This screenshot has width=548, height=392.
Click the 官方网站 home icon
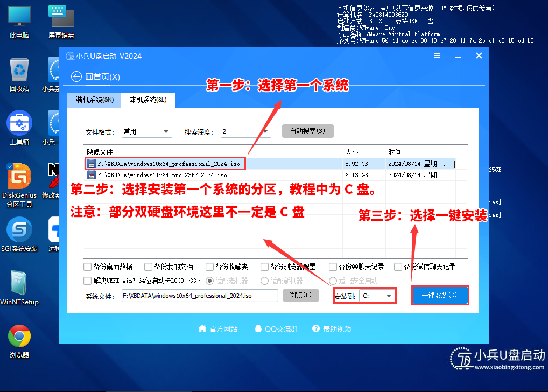202,328
